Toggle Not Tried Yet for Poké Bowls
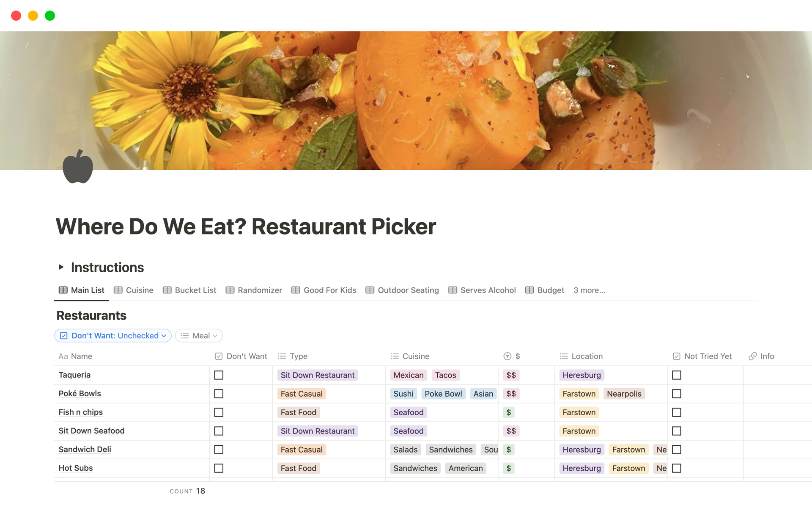This screenshot has width=812, height=508. point(677,393)
